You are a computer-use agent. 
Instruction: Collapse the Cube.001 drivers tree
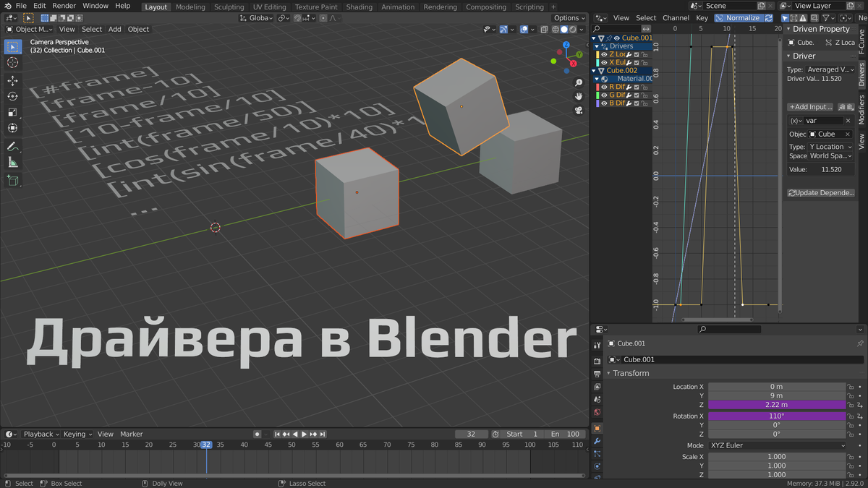tap(595, 38)
